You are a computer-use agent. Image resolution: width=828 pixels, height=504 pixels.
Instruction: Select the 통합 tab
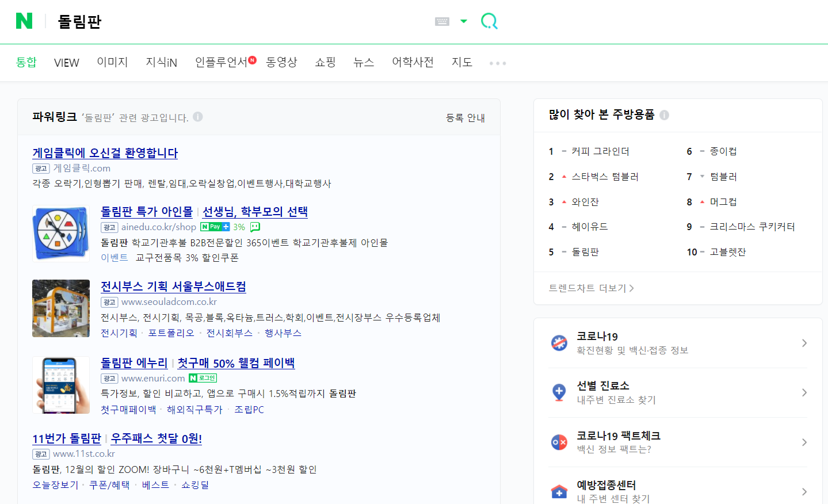coord(26,62)
